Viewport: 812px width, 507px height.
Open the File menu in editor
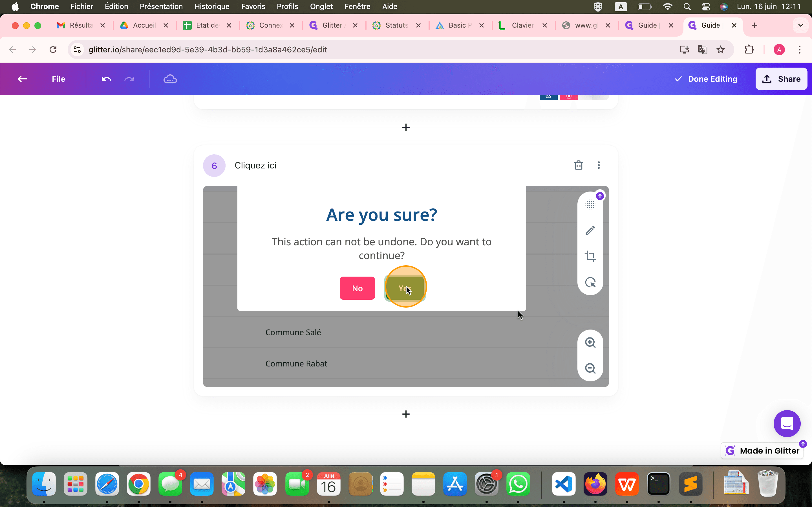tap(58, 79)
